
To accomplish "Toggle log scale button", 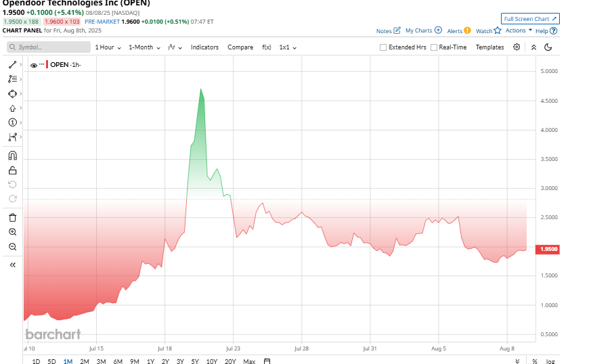I will [550, 361].
